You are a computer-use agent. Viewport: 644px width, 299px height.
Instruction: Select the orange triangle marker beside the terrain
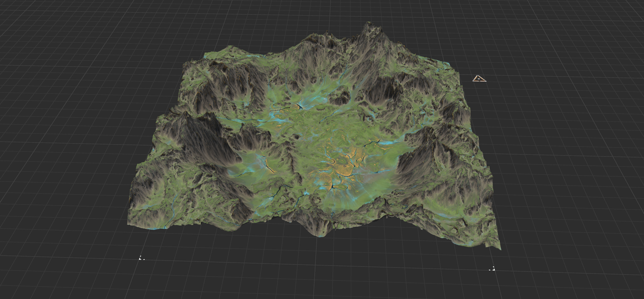point(479,78)
